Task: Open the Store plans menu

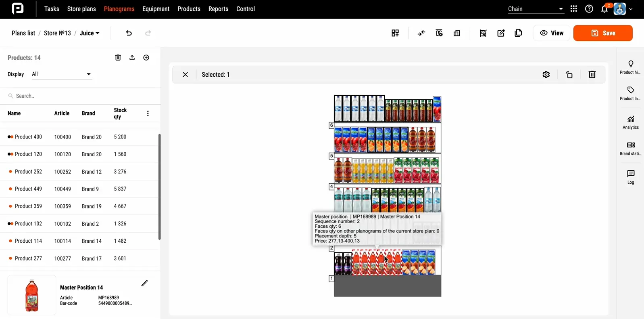Action: pyautogui.click(x=81, y=9)
